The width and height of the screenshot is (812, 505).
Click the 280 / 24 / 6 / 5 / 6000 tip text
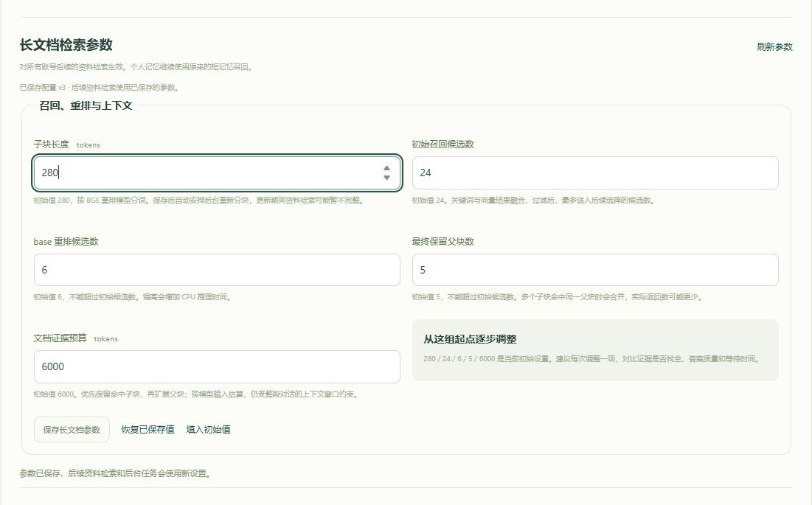coord(591,358)
